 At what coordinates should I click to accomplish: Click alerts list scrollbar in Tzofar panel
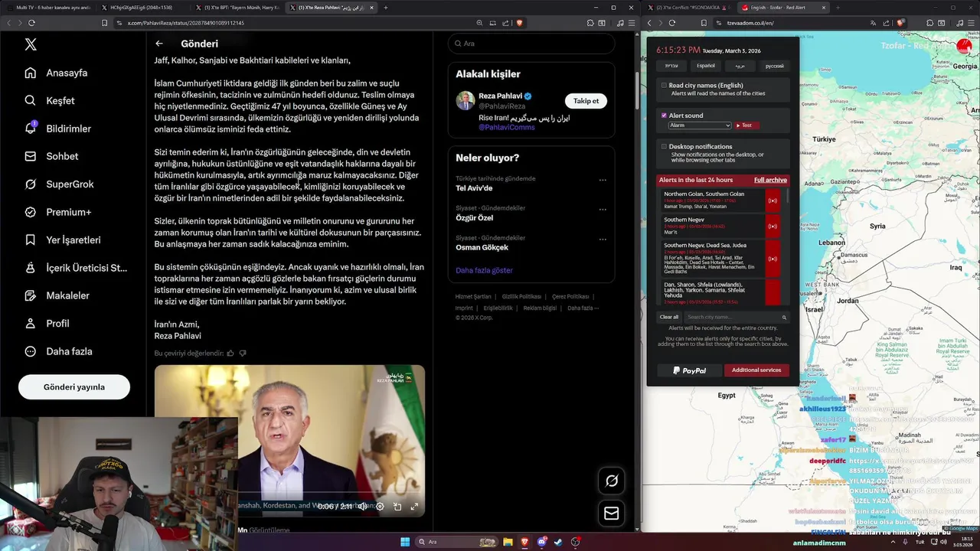(x=788, y=195)
